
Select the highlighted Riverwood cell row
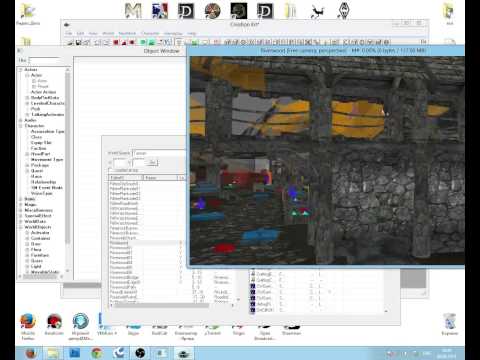point(147,243)
